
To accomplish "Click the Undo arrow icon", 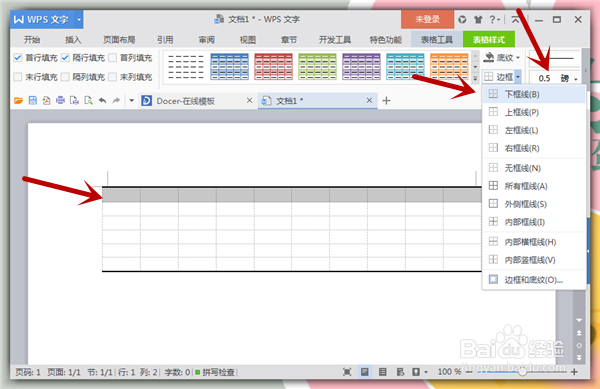I will pyautogui.click(x=102, y=101).
